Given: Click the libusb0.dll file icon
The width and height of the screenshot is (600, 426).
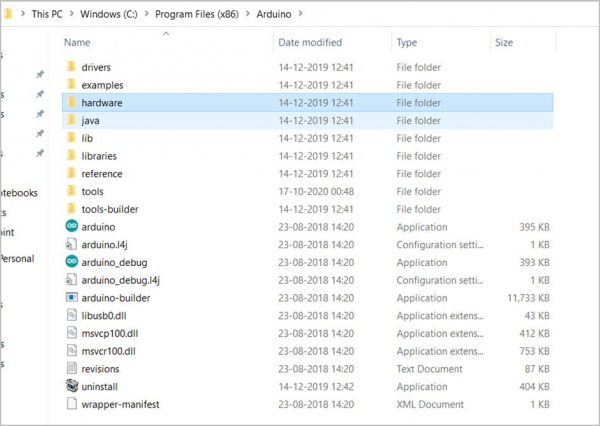Looking at the screenshot, I should [72, 315].
